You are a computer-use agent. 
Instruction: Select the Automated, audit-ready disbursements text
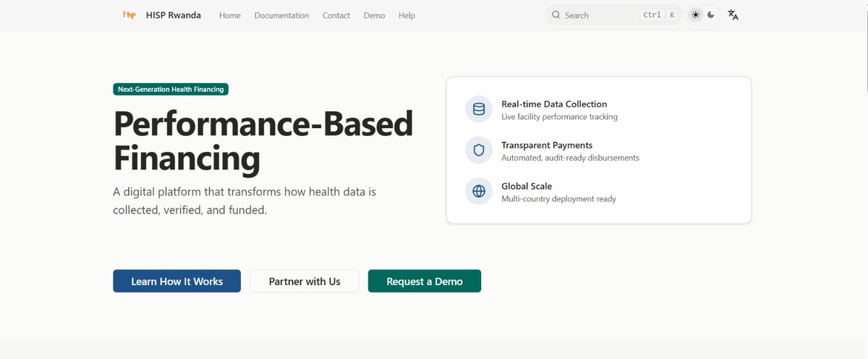(x=570, y=158)
